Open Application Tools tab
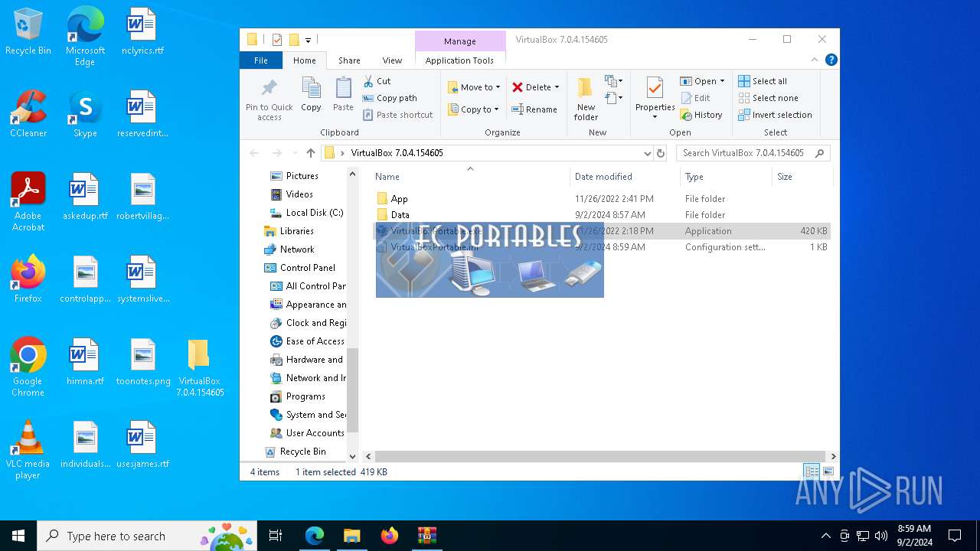The width and height of the screenshot is (980, 551). click(459, 60)
